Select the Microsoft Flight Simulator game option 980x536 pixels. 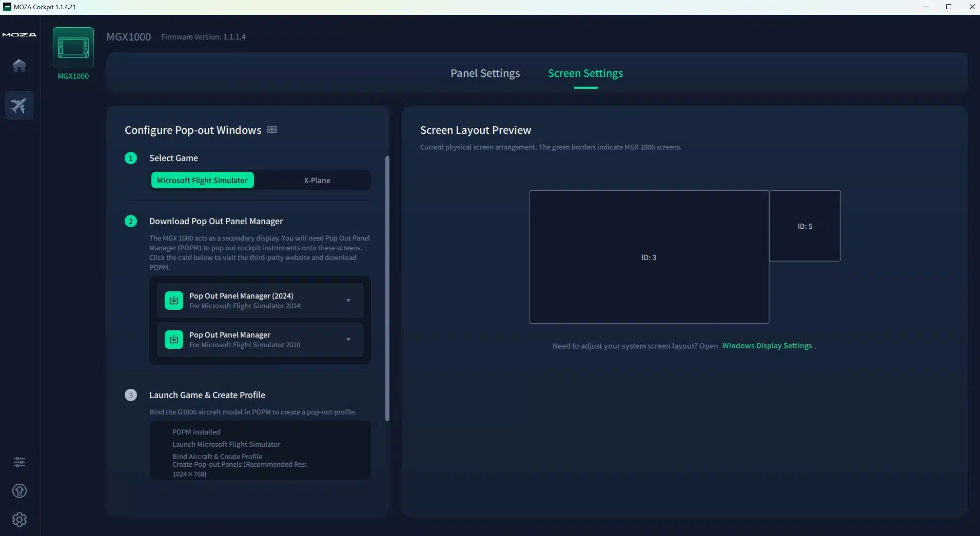click(202, 180)
